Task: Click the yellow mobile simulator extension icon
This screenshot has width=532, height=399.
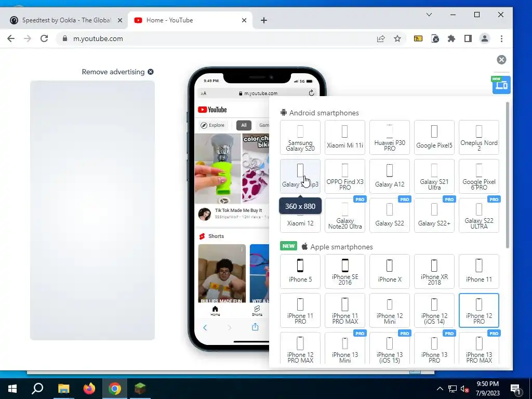Action: (418, 38)
